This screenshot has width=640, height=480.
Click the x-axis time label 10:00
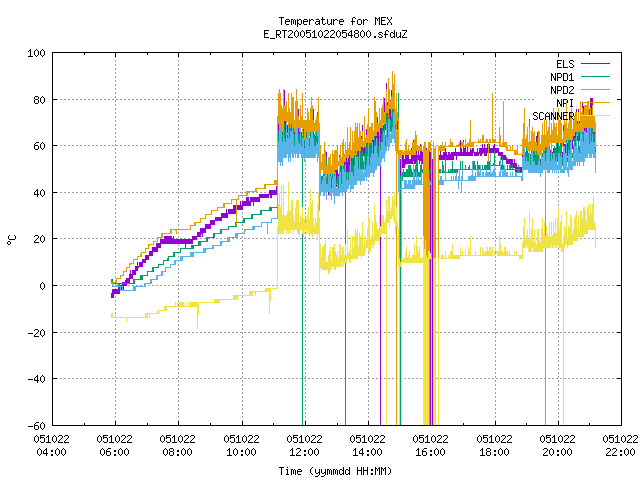click(241, 452)
